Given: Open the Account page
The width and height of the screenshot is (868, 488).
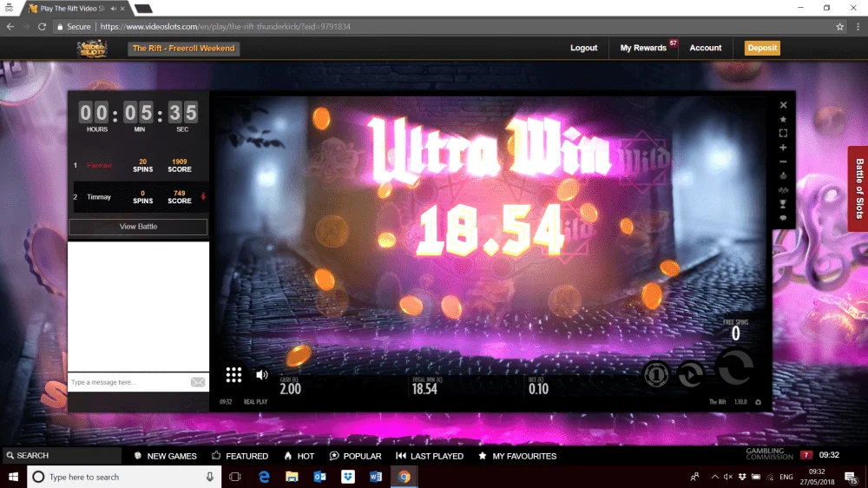Looking at the screenshot, I should coord(705,48).
